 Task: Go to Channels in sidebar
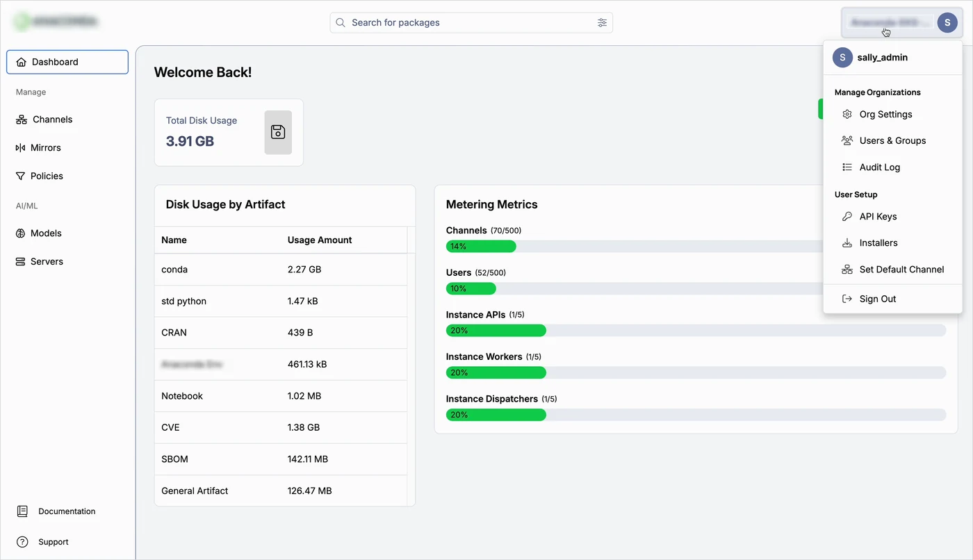point(67,120)
